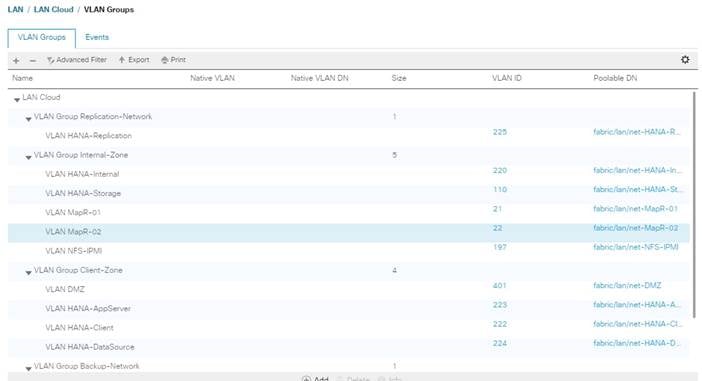
Task: Collapse the LAN Cloud tree node
Action: click(17, 99)
